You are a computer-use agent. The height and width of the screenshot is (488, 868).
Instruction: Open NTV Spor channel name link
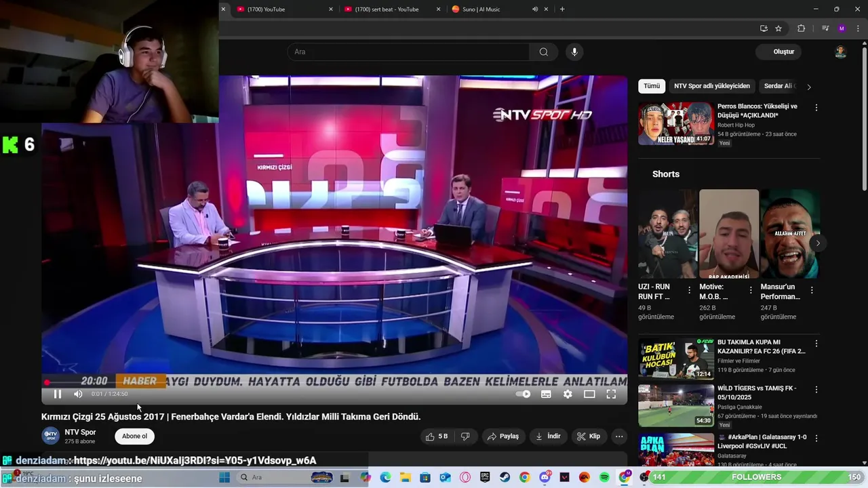point(80,432)
